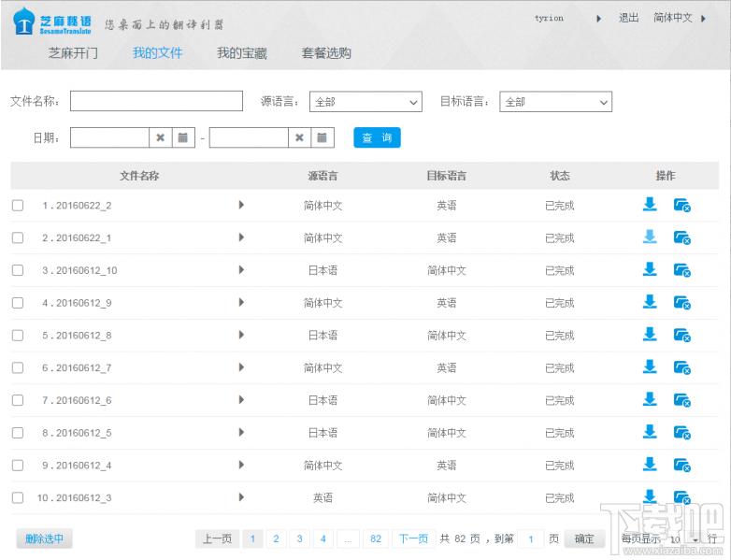
Task: Click the 查询 search button
Action: click(x=377, y=137)
